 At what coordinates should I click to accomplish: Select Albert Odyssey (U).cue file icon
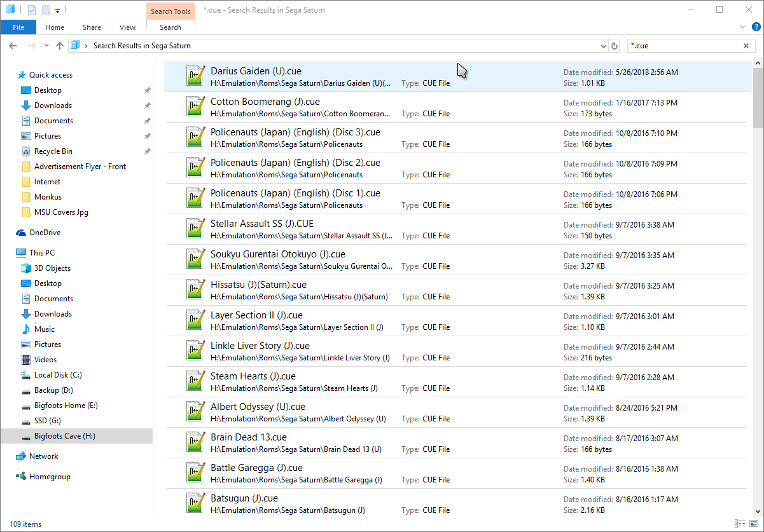point(195,411)
